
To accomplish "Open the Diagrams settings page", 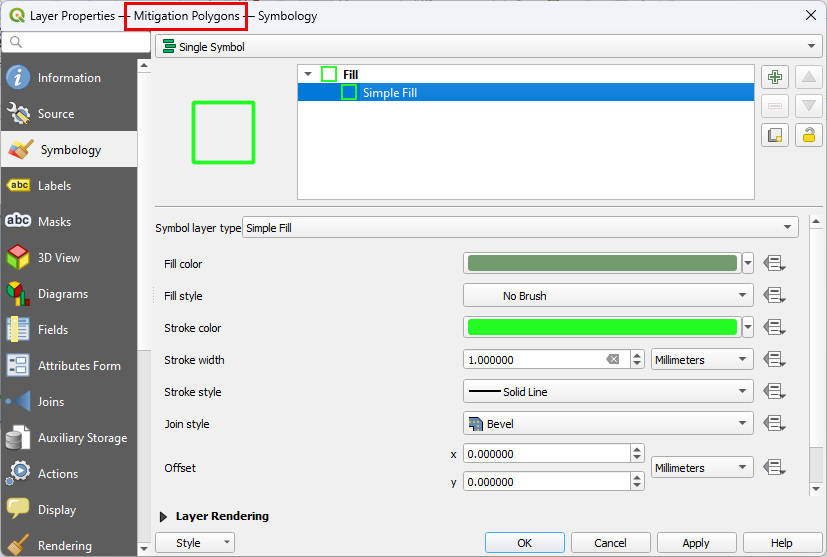I will (62, 294).
